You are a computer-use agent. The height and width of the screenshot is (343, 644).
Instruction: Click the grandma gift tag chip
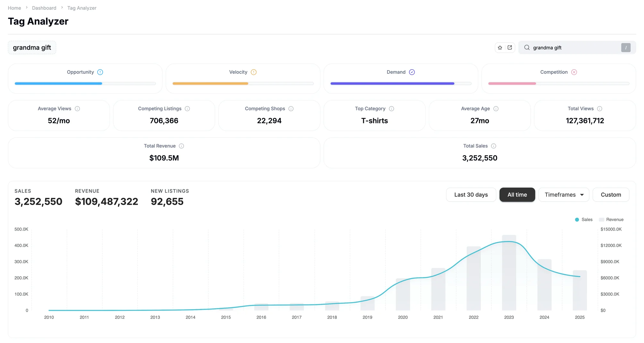coord(32,48)
